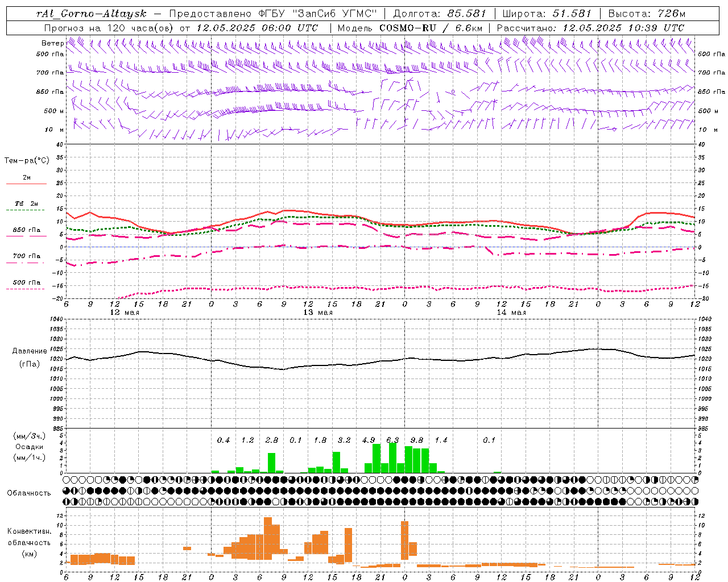Select forecast start time 12.05.2025 06:00 UTC

(257, 28)
